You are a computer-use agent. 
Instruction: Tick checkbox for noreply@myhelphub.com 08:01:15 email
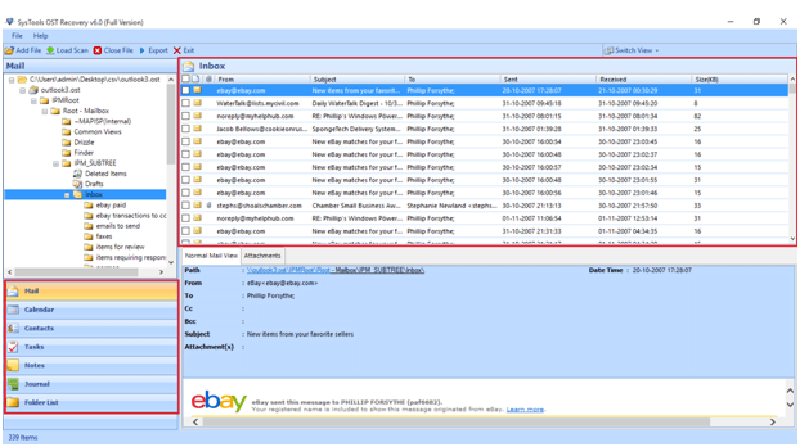click(186, 116)
